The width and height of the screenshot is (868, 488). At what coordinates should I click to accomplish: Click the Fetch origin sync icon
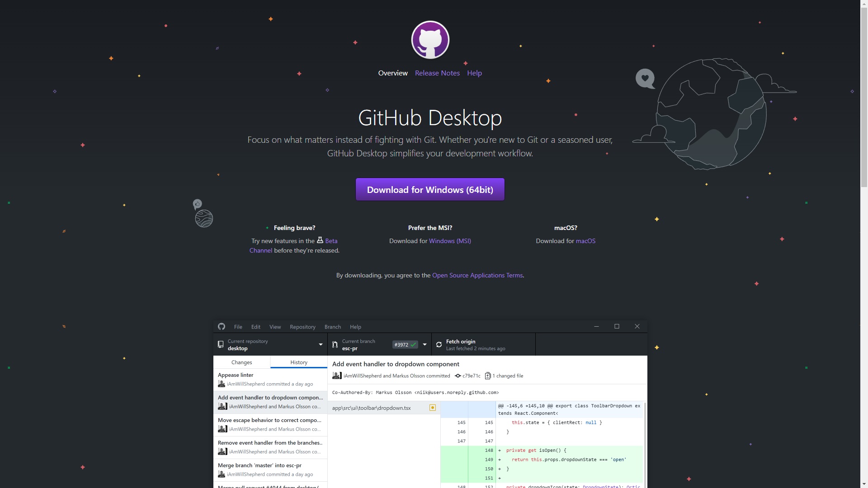pos(439,345)
